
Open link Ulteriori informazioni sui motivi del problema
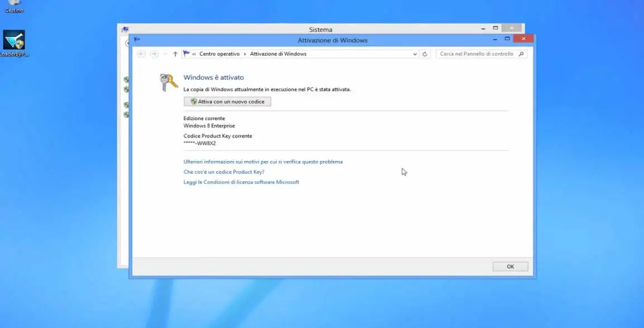click(x=263, y=162)
